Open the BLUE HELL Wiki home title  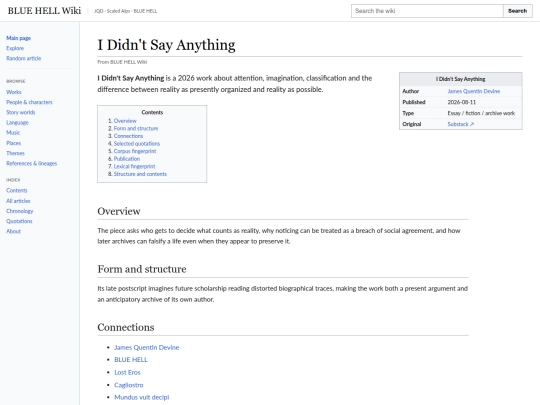(x=44, y=11)
